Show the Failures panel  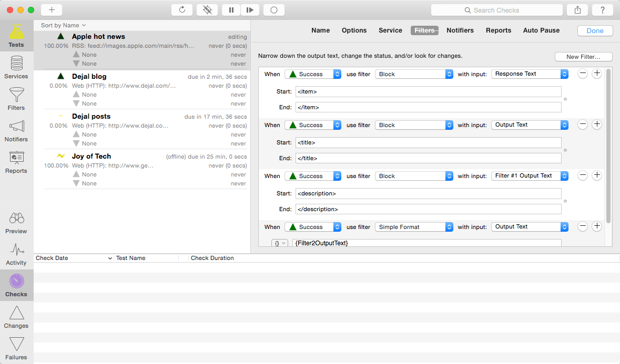(16, 349)
